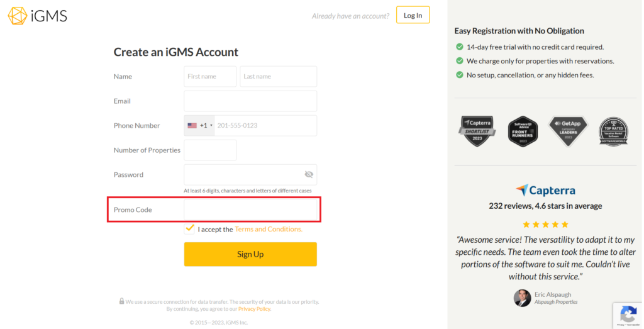Open the Terms and Conditions link
Screen dimensions: 644x329
(x=269, y=229)
